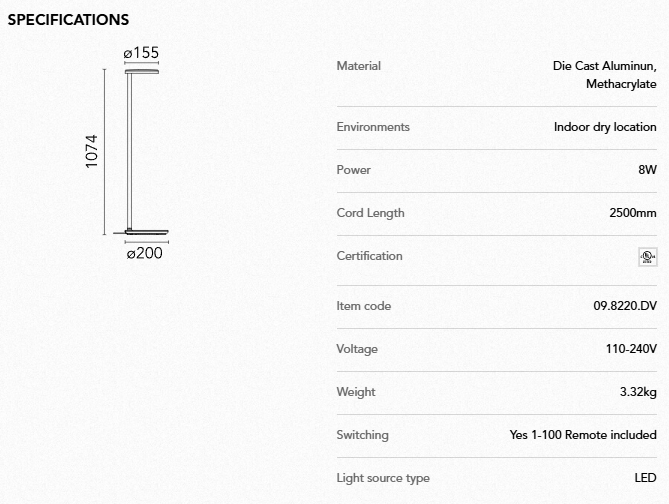Click the LED light source value
Image resolution: width=669 pixels, height=504 pixels.
tap(645, 478)
